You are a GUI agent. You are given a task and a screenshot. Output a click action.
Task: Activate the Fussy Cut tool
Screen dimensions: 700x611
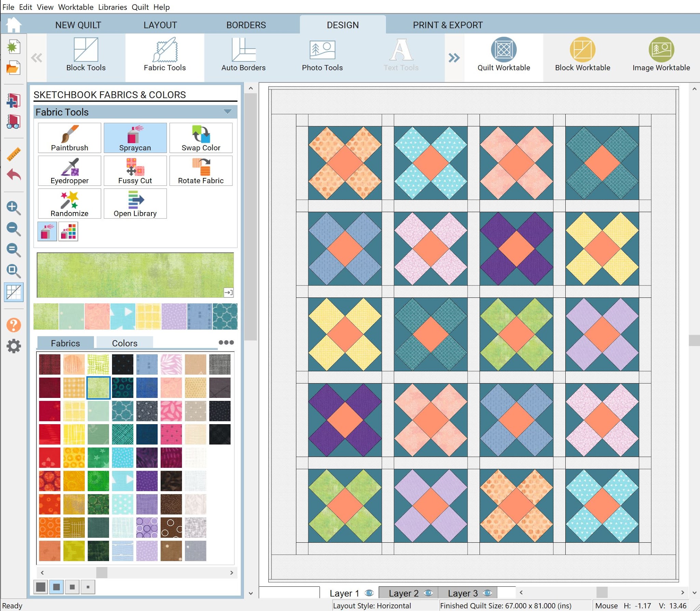[135, 170]
